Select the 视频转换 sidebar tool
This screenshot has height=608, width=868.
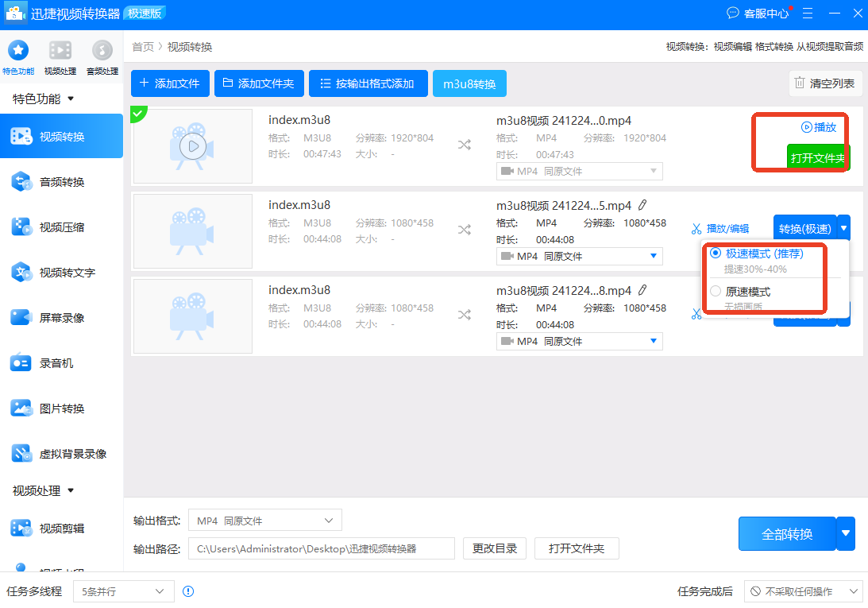coord(61,136)
